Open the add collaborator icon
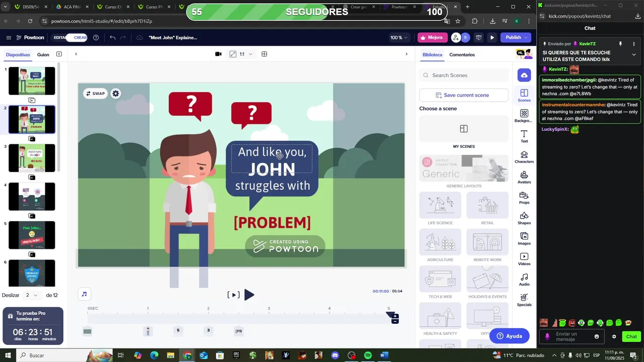Screen dimensions: 644x362 point(456,37)
